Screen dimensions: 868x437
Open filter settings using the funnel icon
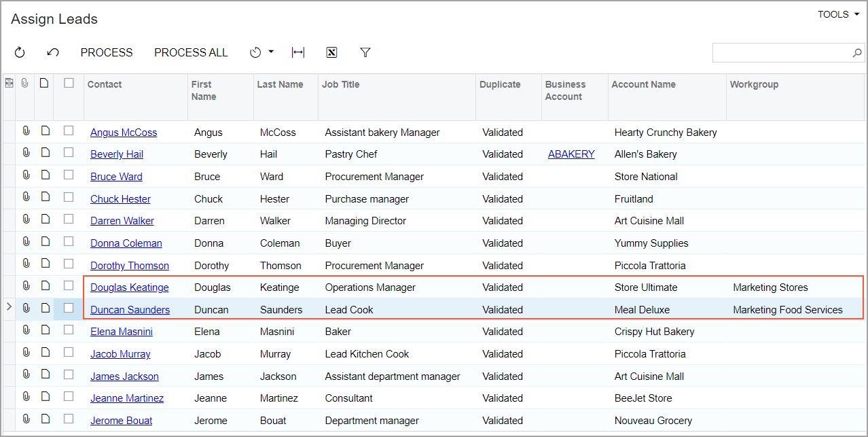coord(365,52)
